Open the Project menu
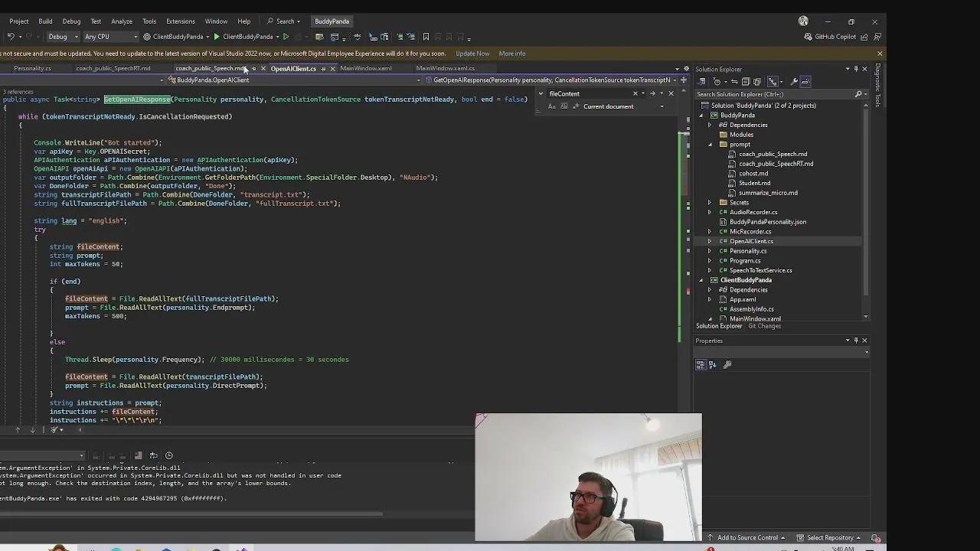 coord(19,21)
